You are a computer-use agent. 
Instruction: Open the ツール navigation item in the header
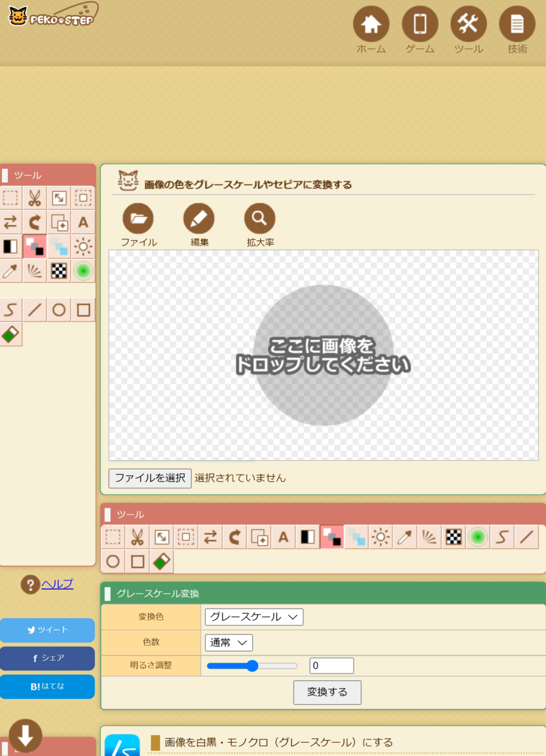coord(468,30)
